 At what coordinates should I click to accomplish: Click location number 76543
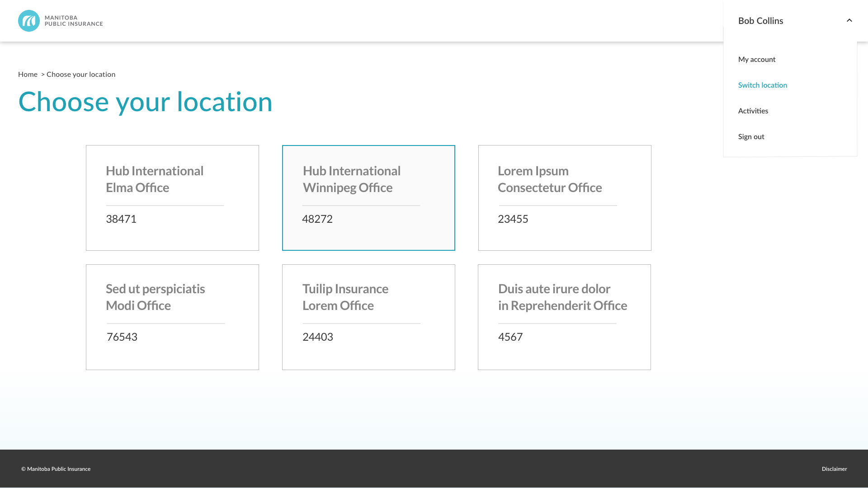[x=122, y=337]
